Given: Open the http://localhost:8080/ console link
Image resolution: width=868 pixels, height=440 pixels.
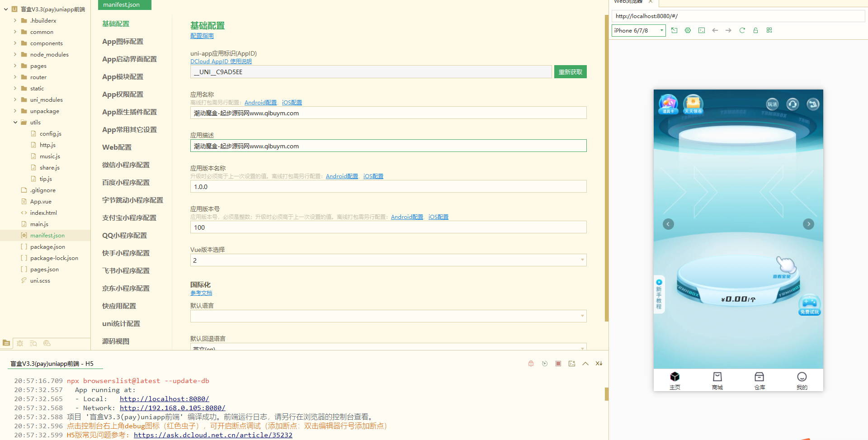Looking at the screenshot, I should [165, 399].
